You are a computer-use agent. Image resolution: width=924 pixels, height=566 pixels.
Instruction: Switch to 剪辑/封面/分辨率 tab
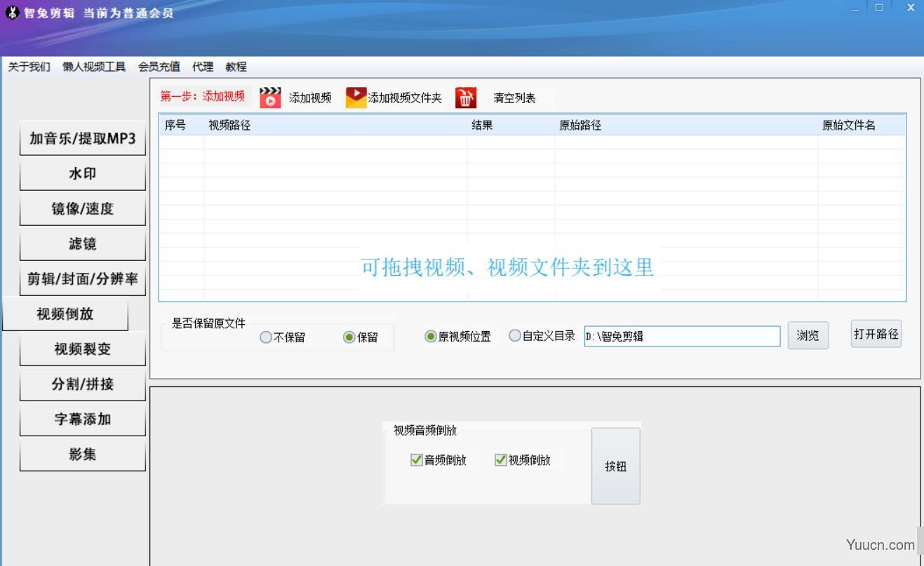(x=83, y=278)
